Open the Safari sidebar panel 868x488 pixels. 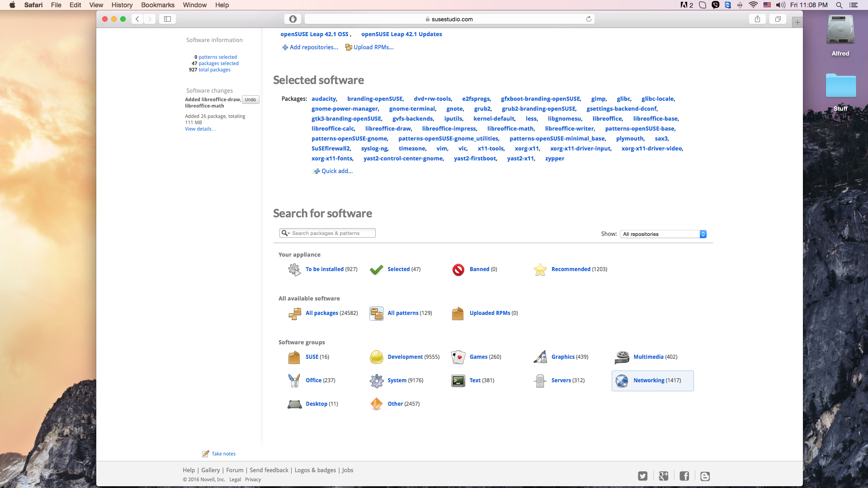(167, 19)
